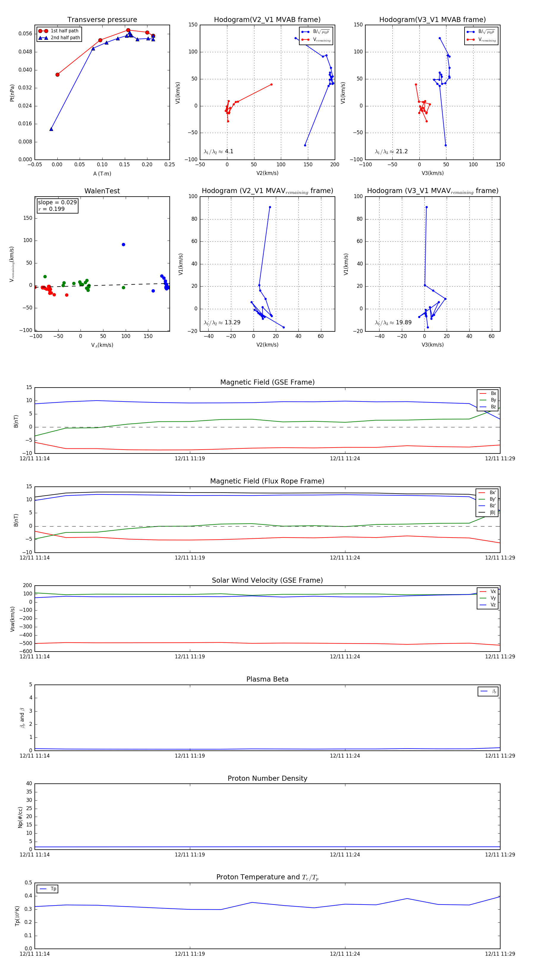The height and width of the screenshot is (980, 535).
Task: Click the '12/11 11:24' tick under Proton Number Density
Action: pos(345,855)
